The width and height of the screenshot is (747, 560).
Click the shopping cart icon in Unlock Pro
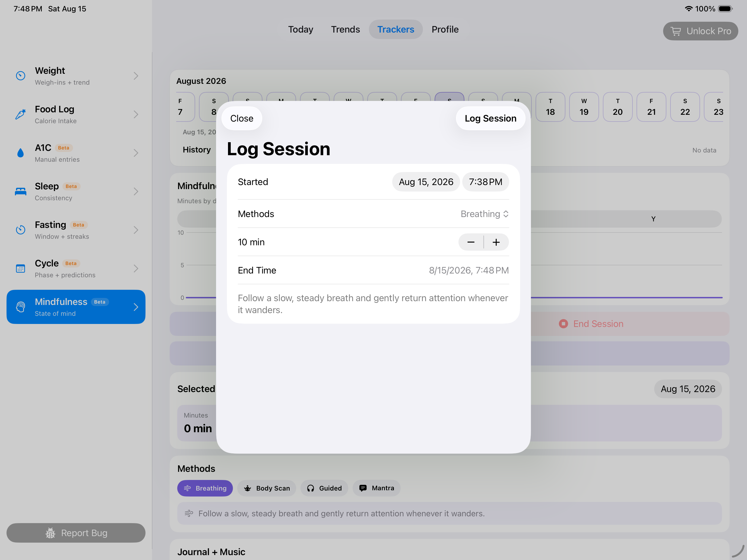point(676,31)
